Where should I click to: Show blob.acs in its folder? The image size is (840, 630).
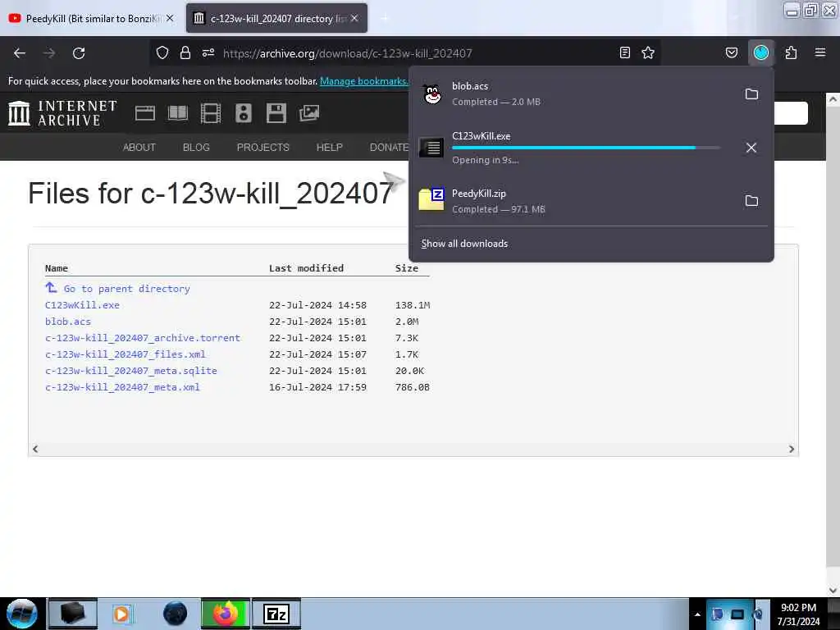click(x=751, y=94)
